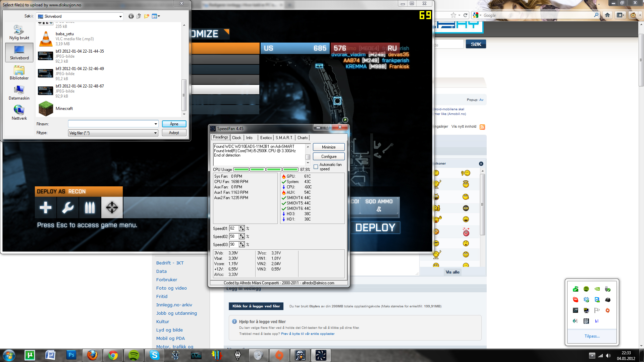Open the view menu icon in dialog
644x362 pixels.
(x=156, y=16)
